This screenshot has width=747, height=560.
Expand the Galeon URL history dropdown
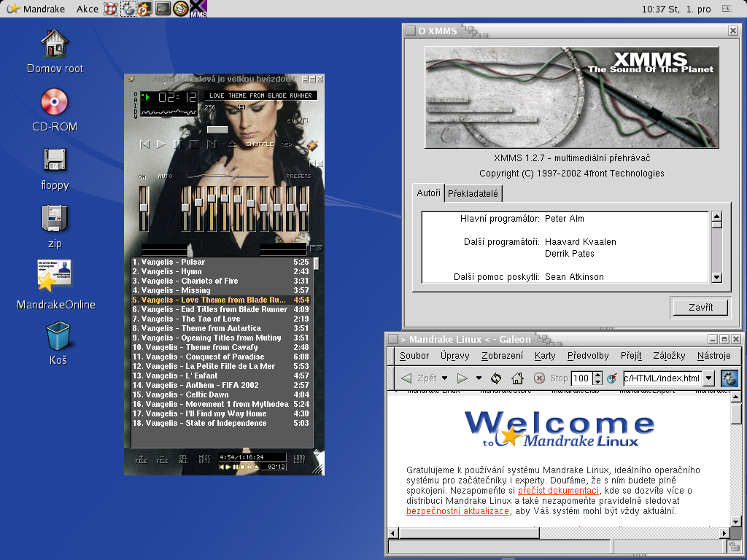pos(708,378)
